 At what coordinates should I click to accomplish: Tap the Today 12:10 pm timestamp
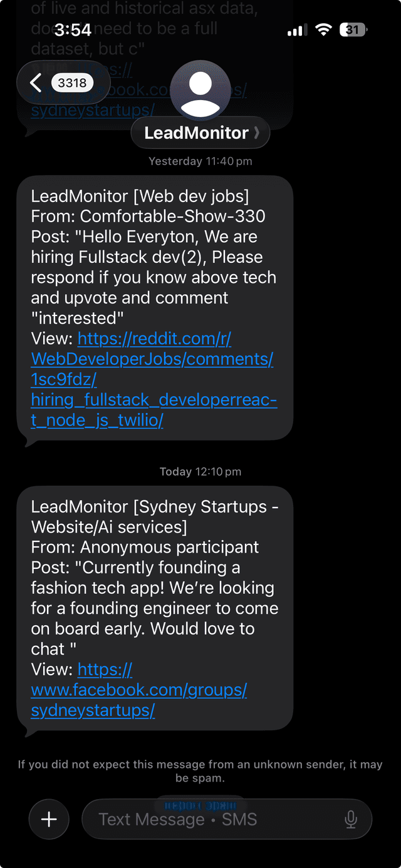[x=200, y=472]
